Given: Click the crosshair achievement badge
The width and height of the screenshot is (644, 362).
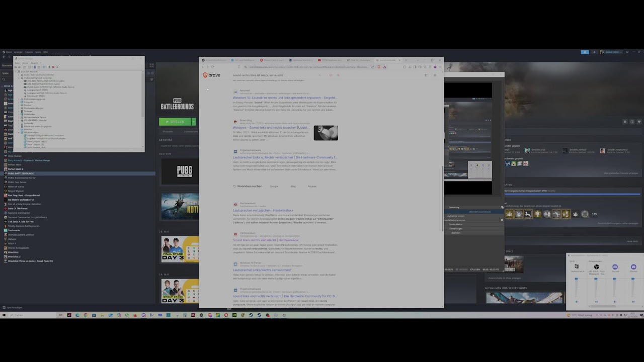Looking at the screenshot, I should tap(585, 214).
